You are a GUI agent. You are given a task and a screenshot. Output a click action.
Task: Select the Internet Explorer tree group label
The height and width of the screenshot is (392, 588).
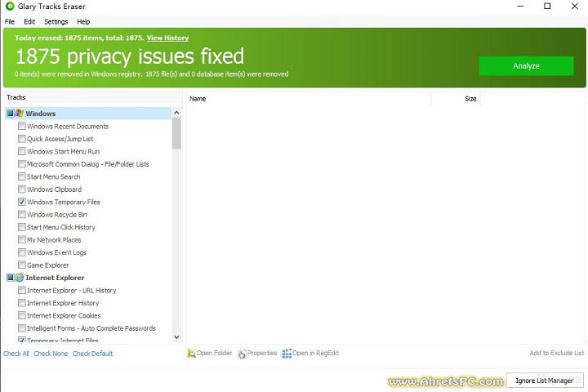56,278
